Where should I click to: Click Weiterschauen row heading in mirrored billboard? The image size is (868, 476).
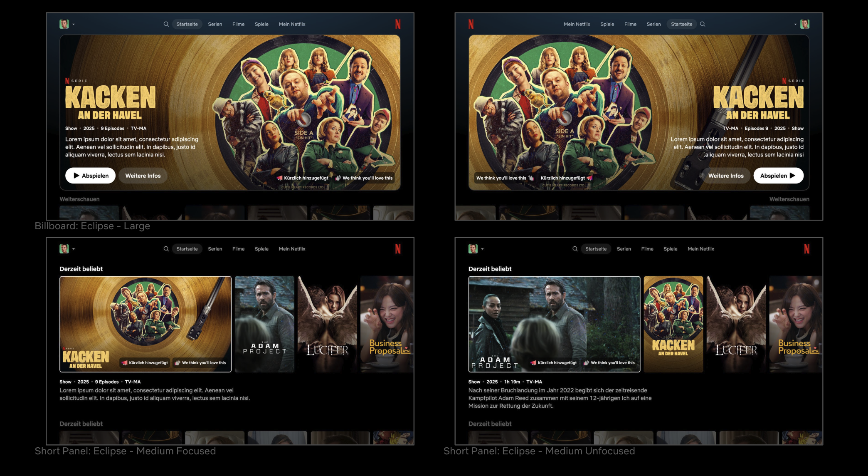[x=789, y=199]
